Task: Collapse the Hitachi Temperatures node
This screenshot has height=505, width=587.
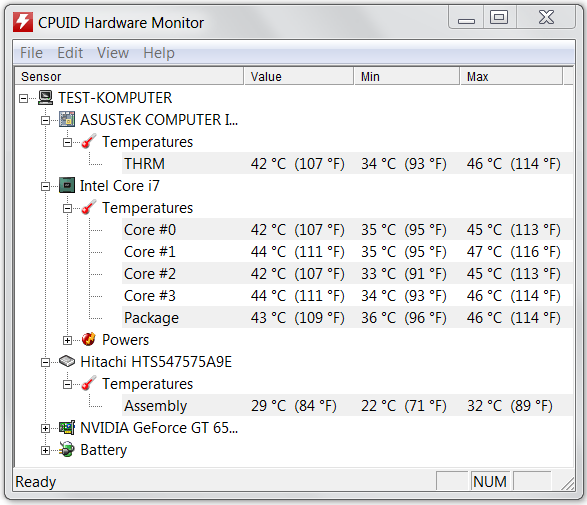Action: pos(67,384)
